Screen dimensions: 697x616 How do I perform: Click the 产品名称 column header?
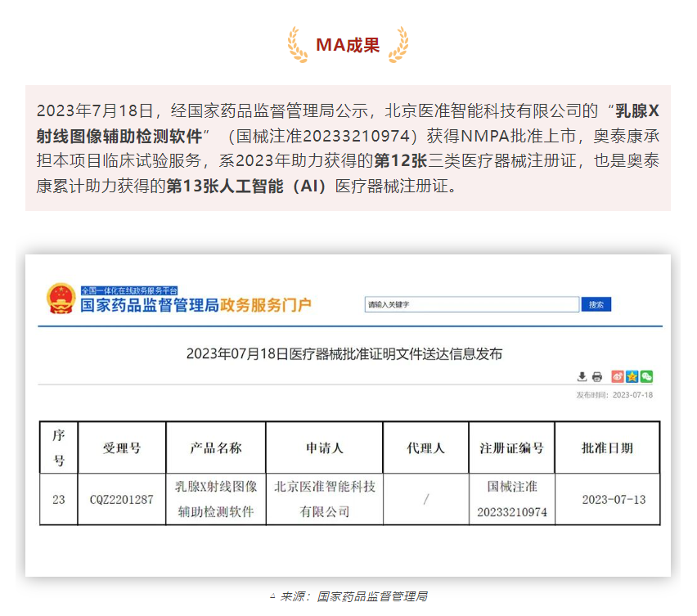216,448
